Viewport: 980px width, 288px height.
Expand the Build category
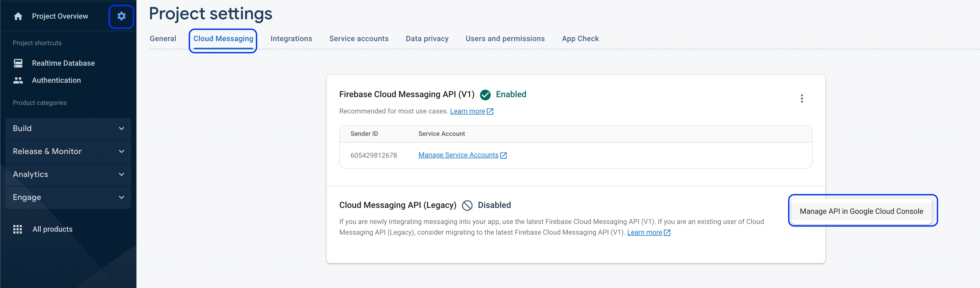tap(68, 129)
